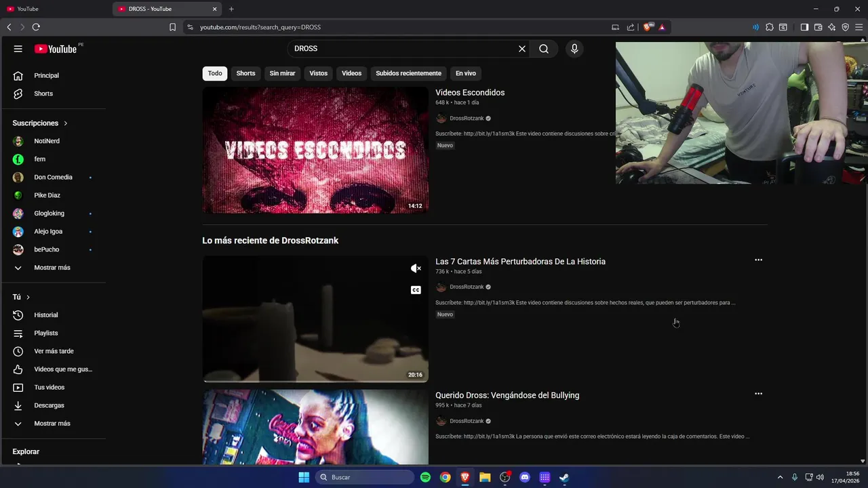Expand Mostrar más under Descargas
This screenshot has height=488, width=868.
click(x=53, y=424)
